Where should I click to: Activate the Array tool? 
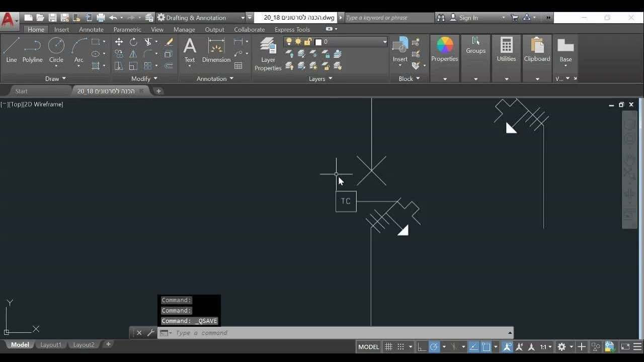148,66
